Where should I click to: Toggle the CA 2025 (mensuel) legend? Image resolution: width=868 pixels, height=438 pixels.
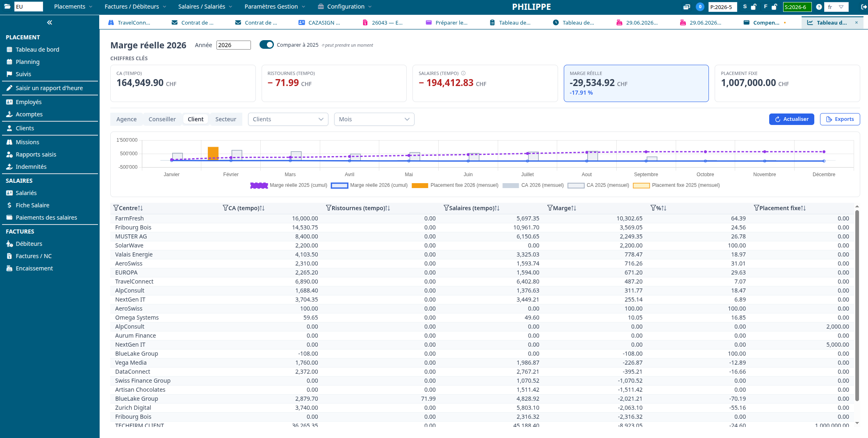tap(598, 185)
